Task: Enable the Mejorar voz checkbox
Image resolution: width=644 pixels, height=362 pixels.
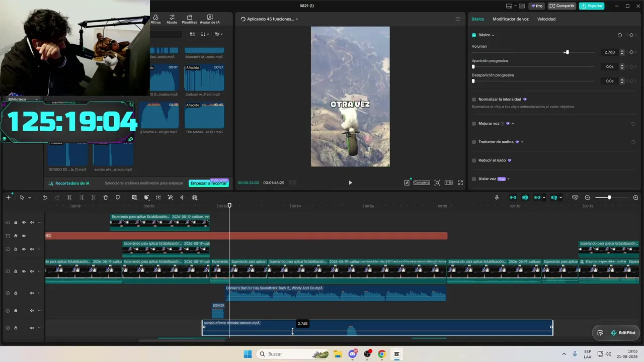Action: coord(474,124)
